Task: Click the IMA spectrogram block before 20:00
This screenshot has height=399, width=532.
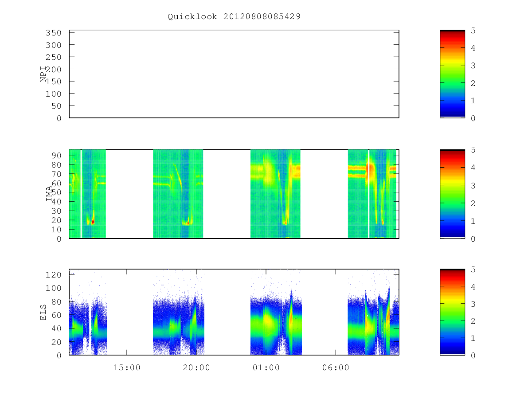Action: point(178,194)
